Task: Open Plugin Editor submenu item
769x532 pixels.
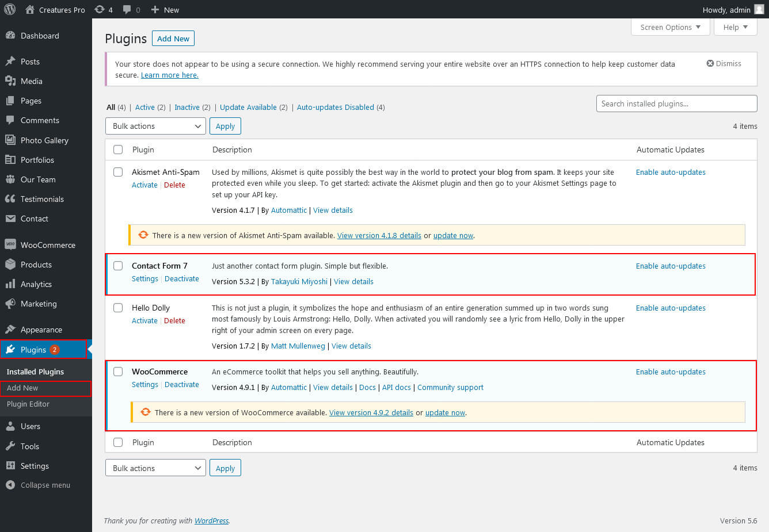Action: [28, 404]
